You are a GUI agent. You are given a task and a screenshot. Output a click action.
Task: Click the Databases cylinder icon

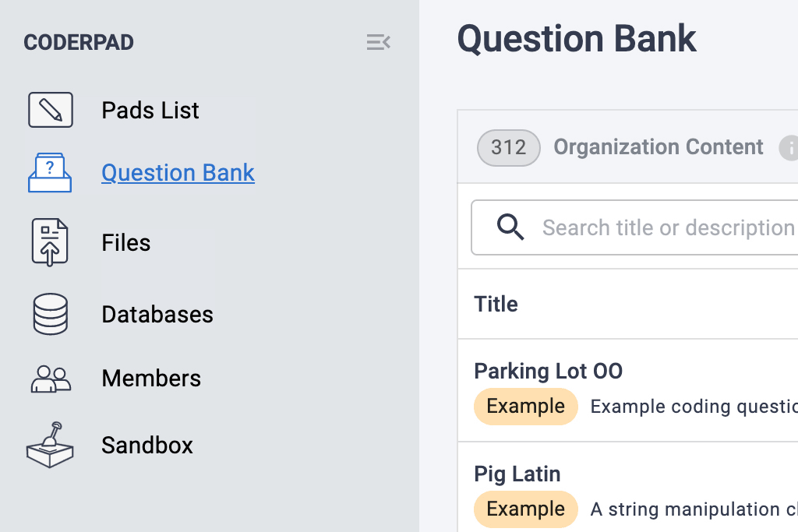tap(50, 314)
